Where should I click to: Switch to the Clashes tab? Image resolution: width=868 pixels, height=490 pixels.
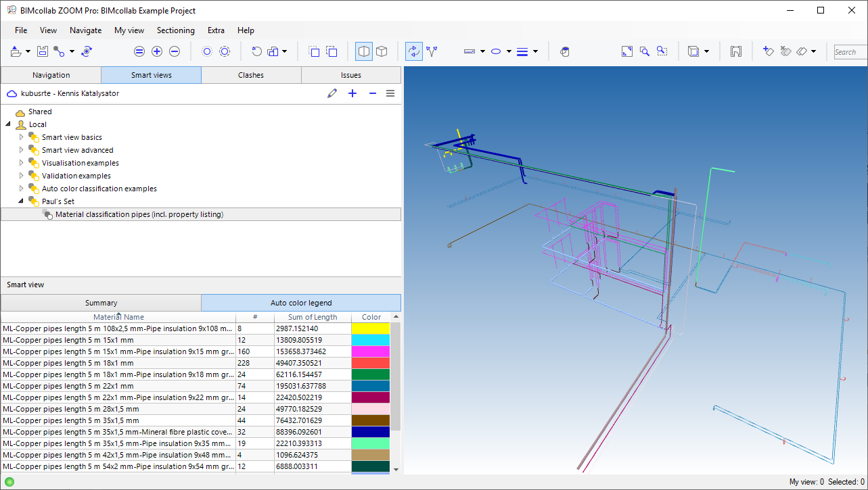[x=251, y=75]
